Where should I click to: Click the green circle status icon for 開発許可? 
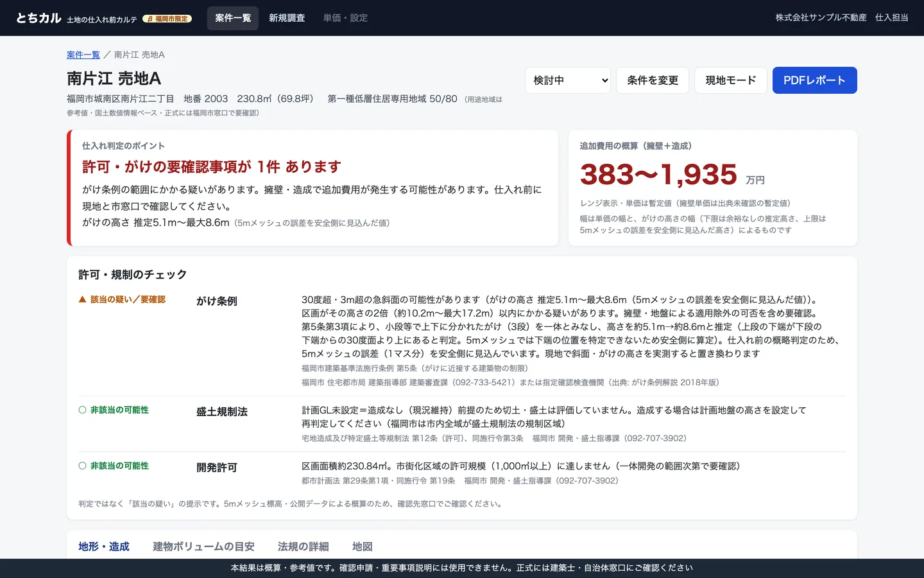(x=82, y=466)
